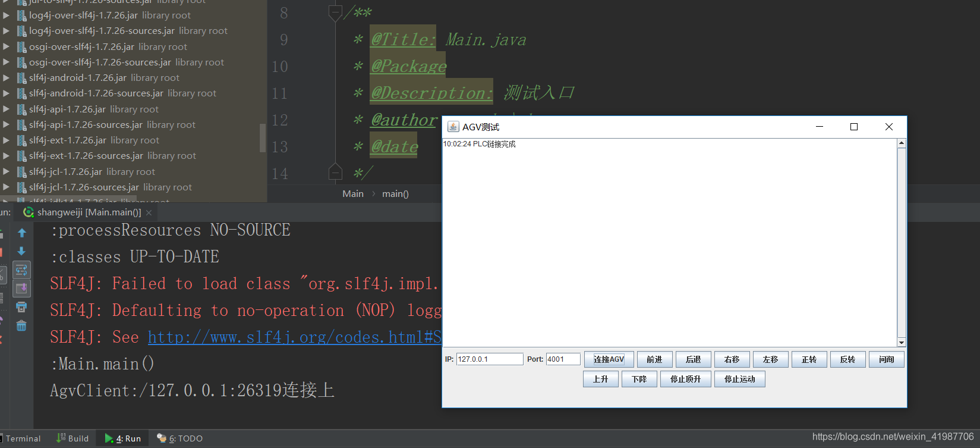Click the jar icon of slf4j-jcl-1.7.26-sources.jar

[x=22, y=187]
